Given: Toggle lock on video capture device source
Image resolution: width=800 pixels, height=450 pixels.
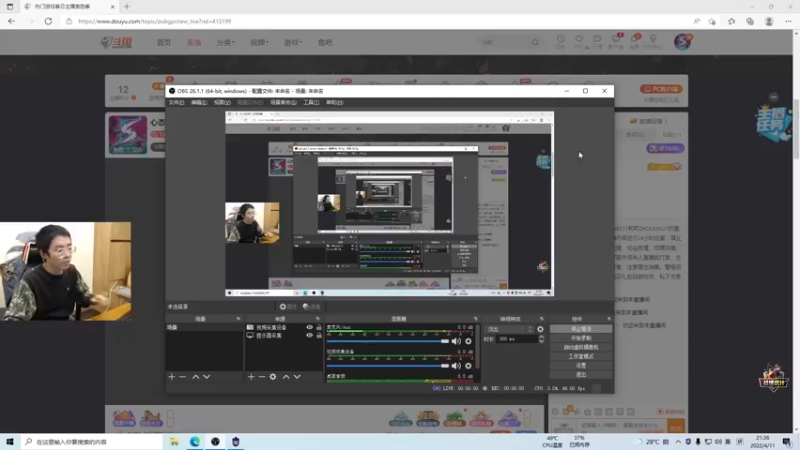Looking at the screenshot, I should (319, 327).
